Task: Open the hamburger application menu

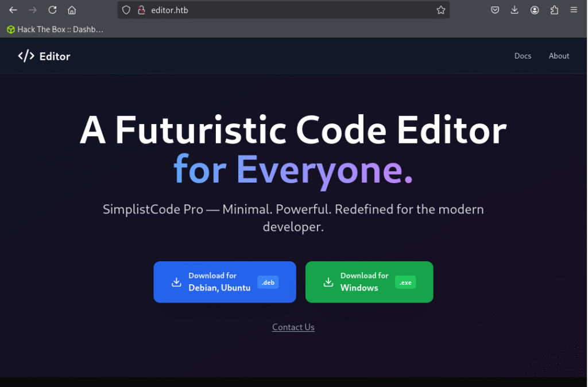Action: click(574, 10)
